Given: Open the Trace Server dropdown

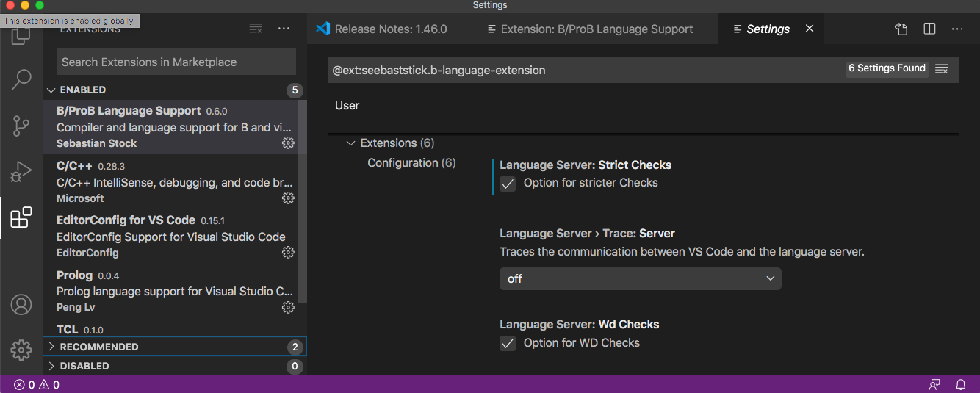Looking at the screenshot, I should point(640,278).
